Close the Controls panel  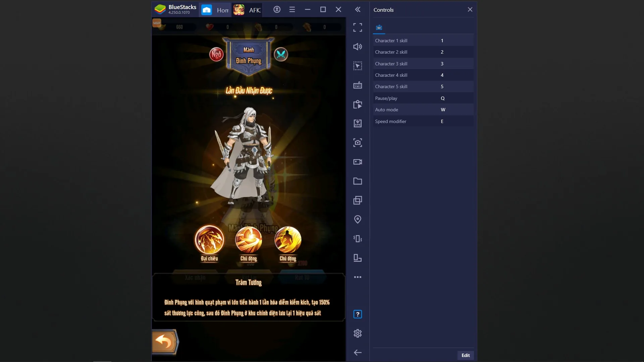(x=470, y=9)
